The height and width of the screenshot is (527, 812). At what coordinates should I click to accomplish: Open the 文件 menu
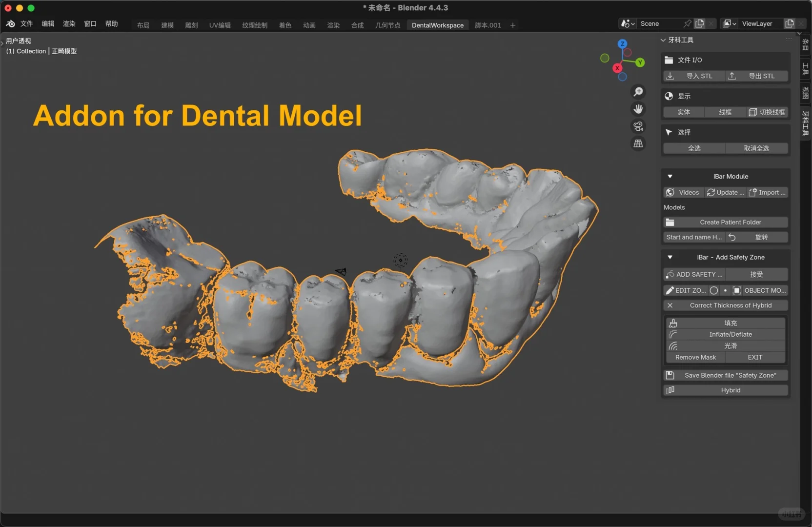(x=26, y=23)
